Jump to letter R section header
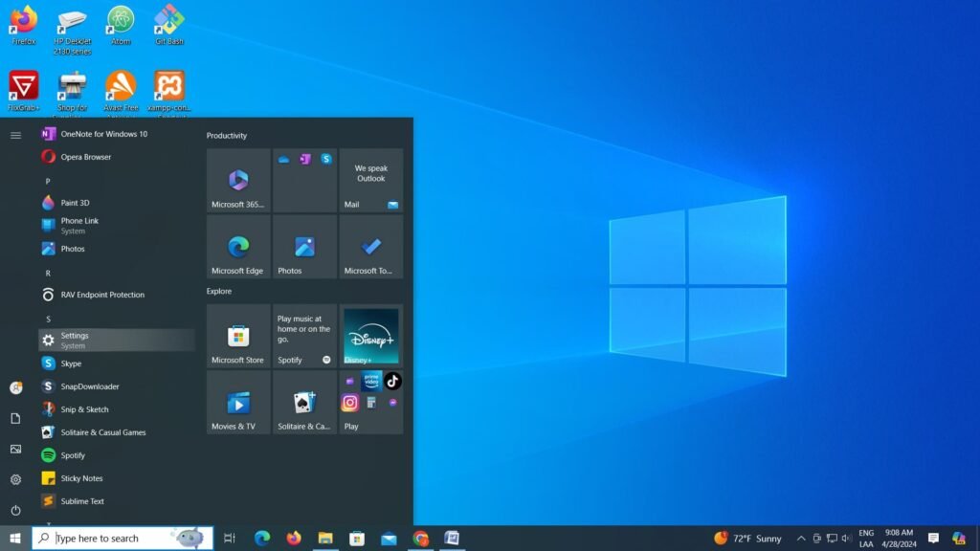 coord(48,273)
